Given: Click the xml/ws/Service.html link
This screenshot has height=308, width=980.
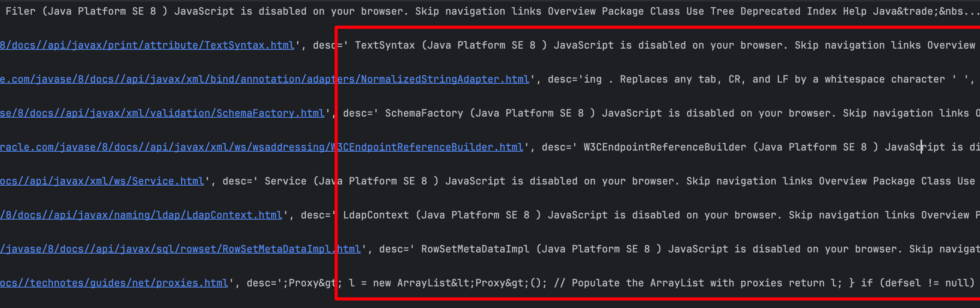Looking at the screenshot, I should point(102,181).
